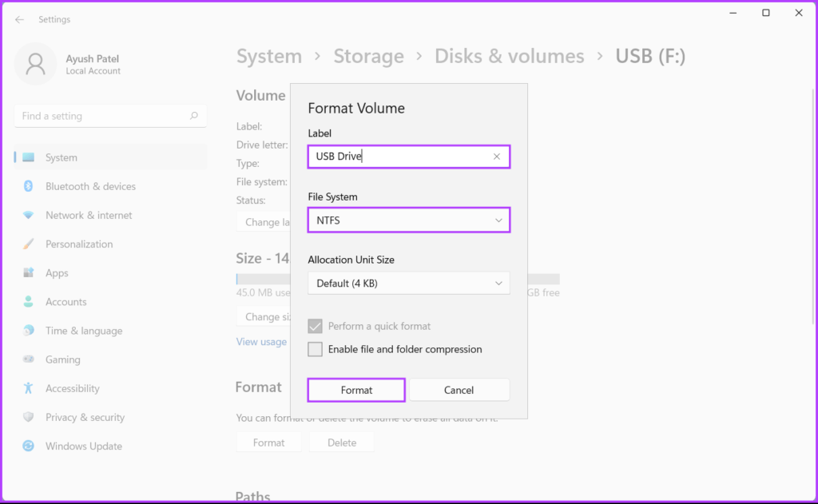Viewport: 818px width, 504px height.
Task: Navigate back with the arrow icon
Action: coord(18,18)
